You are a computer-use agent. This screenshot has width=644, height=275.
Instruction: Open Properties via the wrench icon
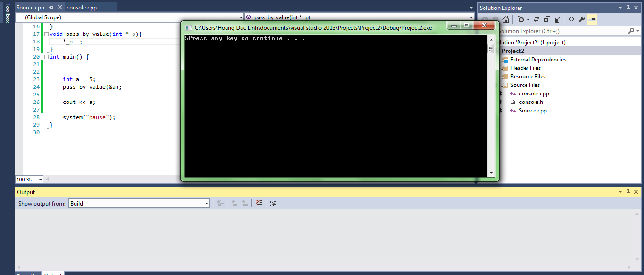click(582, 19)
